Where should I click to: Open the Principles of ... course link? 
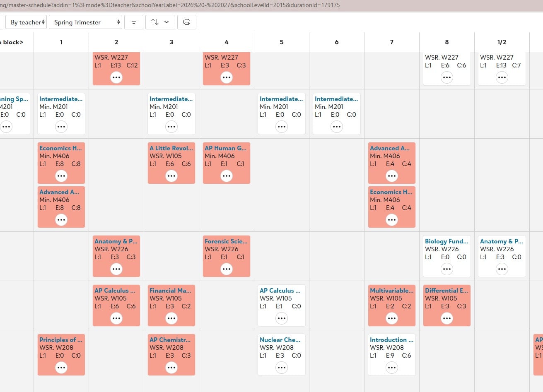coord(61,340)
